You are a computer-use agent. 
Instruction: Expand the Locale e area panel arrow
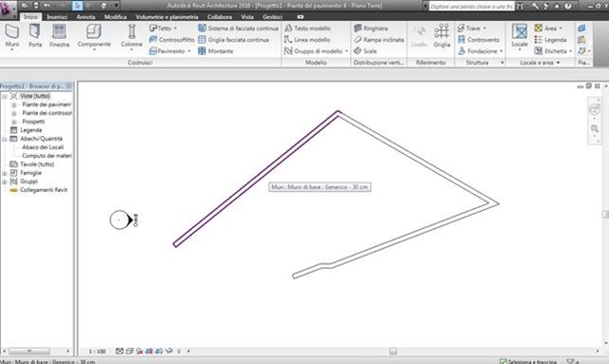559,63
